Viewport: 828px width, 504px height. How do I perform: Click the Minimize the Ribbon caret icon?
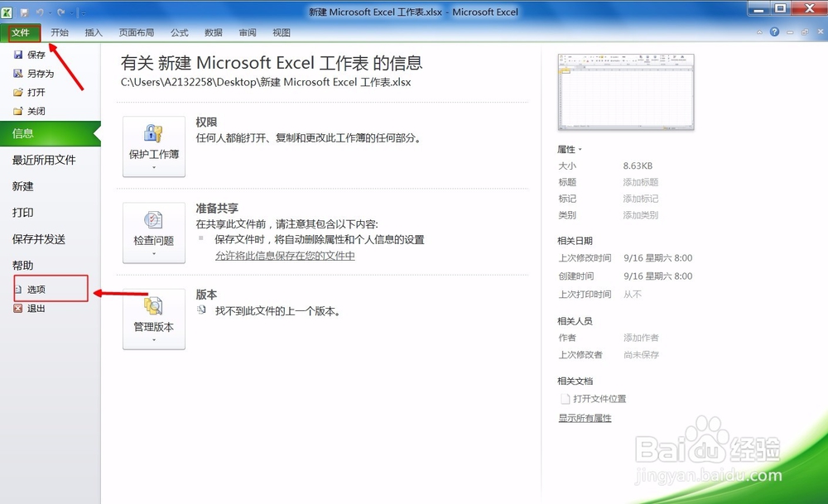tap(759, 32)
